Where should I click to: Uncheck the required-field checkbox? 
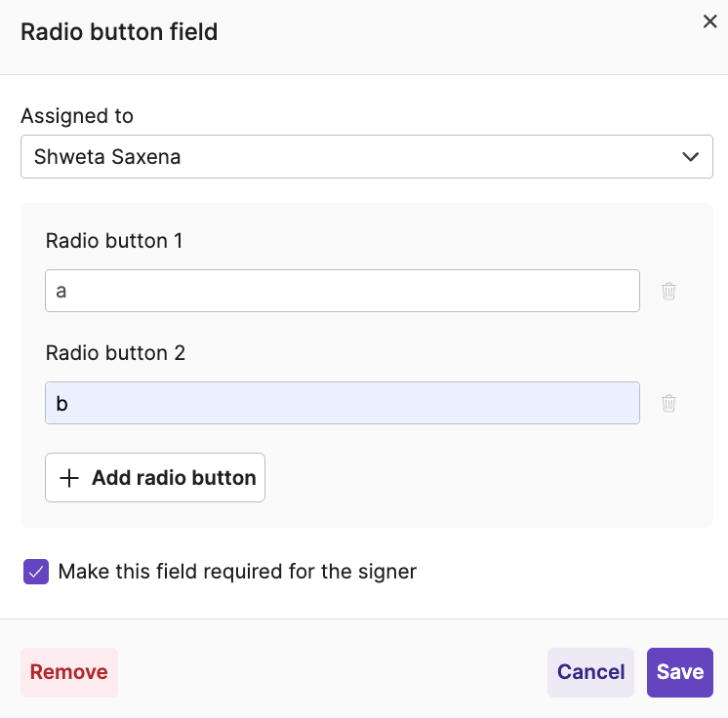pos(36,572)
